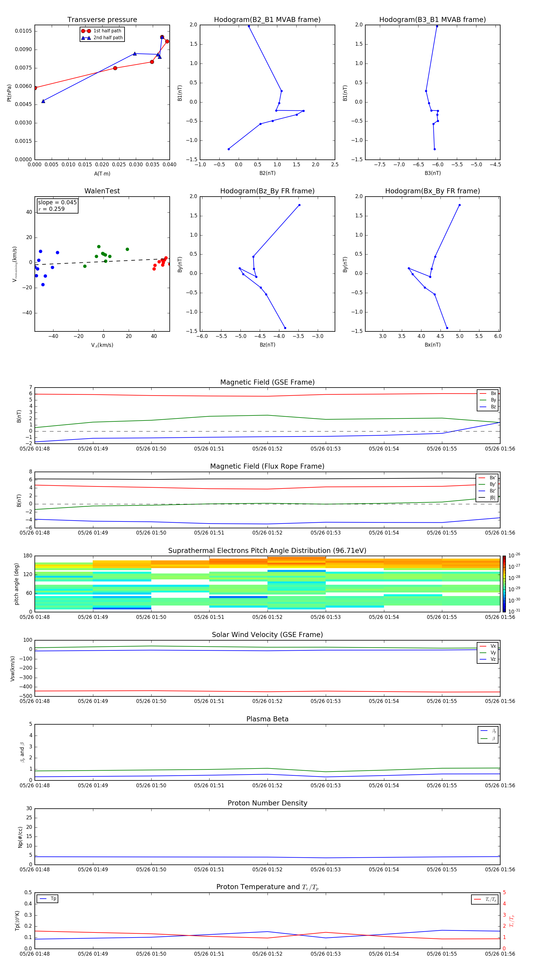Click the "Tp(10^6K)" left axis label

point(17,921)
